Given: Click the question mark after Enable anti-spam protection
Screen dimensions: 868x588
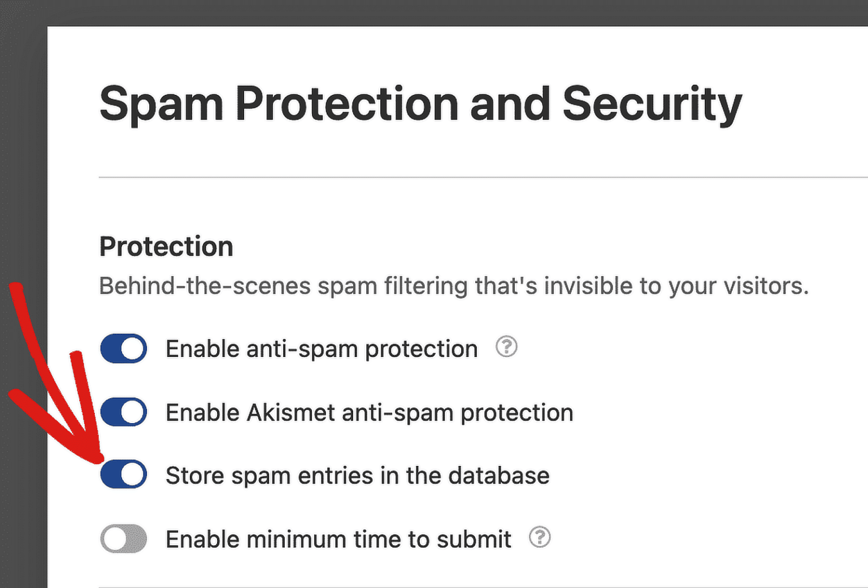Looking at the screenshot, I should pyautogui.click(x=507, y=348).
